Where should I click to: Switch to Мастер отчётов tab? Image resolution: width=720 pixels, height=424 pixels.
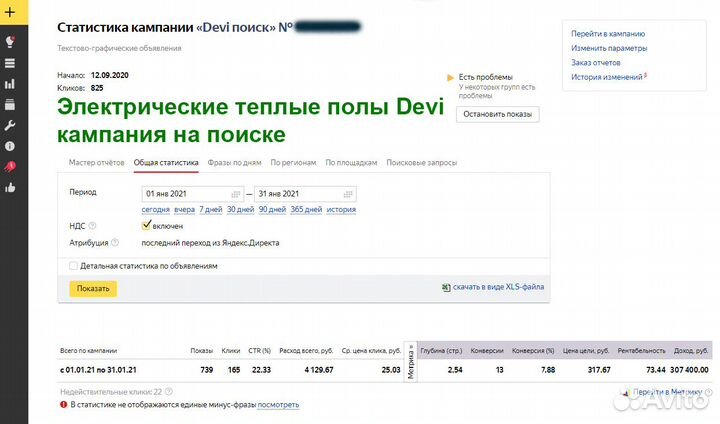(x=96, y=163)
